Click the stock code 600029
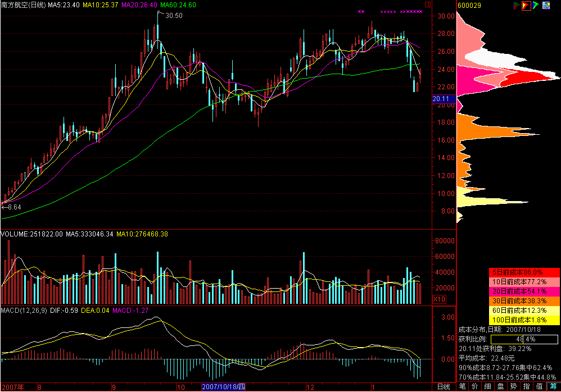561x392 pixels. pos(470,6)
